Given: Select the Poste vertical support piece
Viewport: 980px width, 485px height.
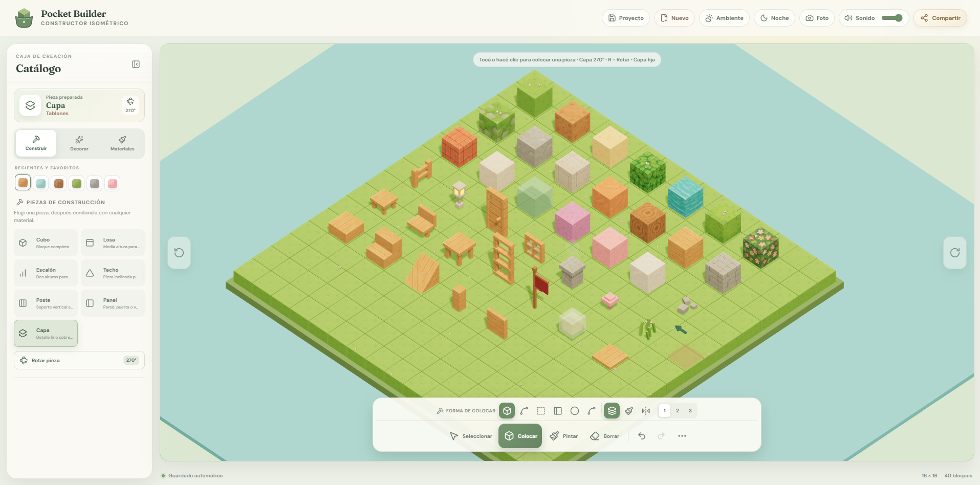Looking at the screenshot, I should point(46,303).
